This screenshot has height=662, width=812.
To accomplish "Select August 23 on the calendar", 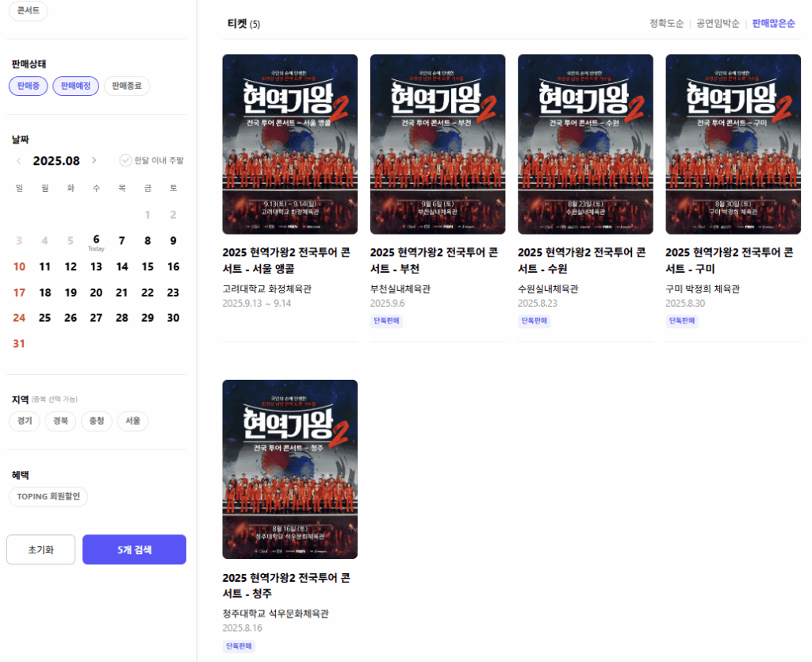I will tap(173, 293).
